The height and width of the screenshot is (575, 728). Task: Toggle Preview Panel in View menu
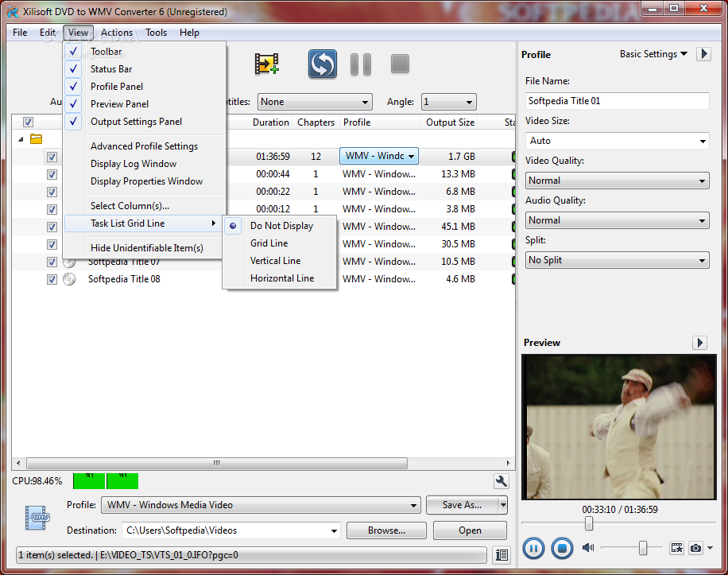point(144,104)
